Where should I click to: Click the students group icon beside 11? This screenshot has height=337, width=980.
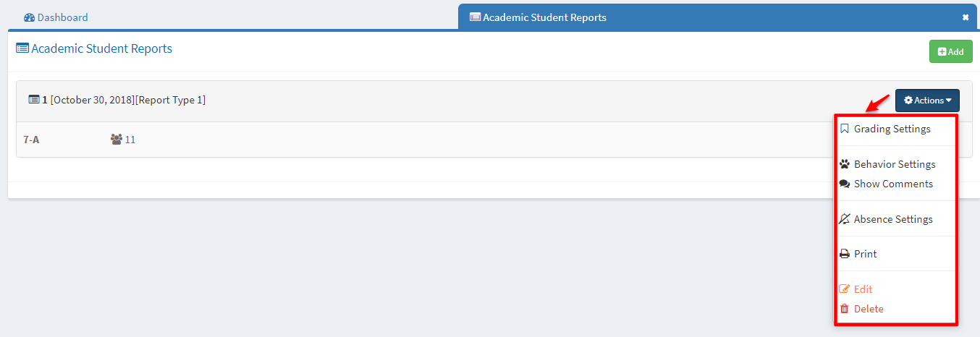tap(117, 140)
